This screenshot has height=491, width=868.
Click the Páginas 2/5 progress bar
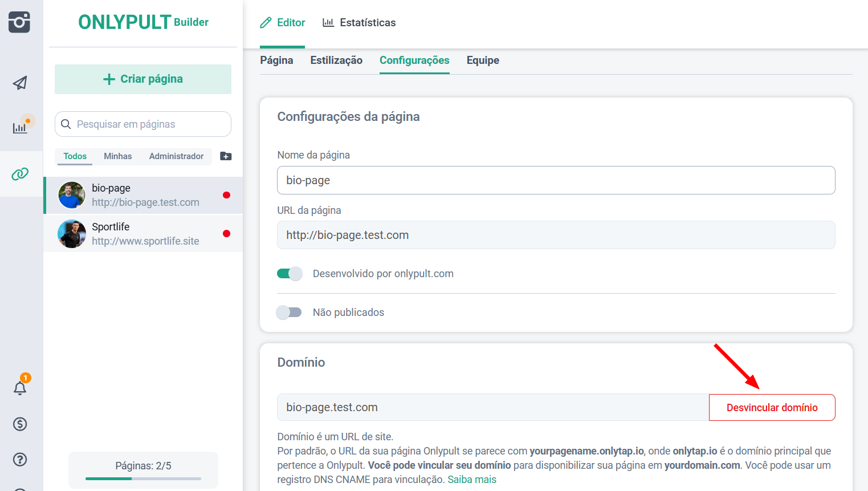[x=143, y=478]
